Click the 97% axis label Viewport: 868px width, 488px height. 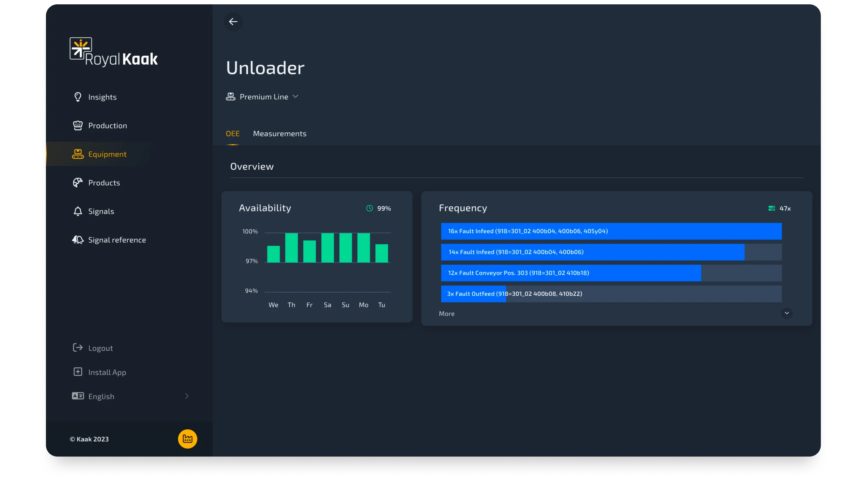(252, 261)
